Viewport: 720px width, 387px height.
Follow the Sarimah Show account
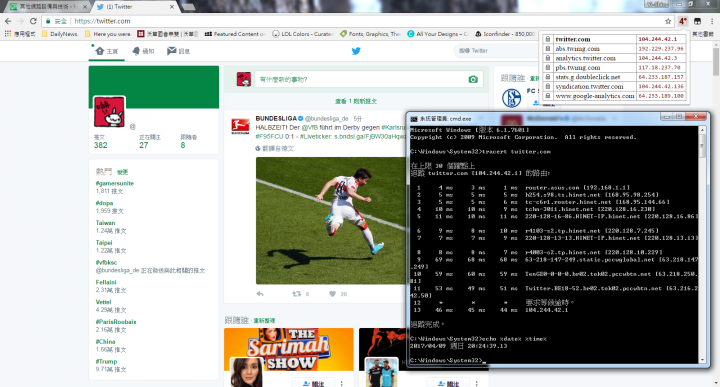click(314, 383)
